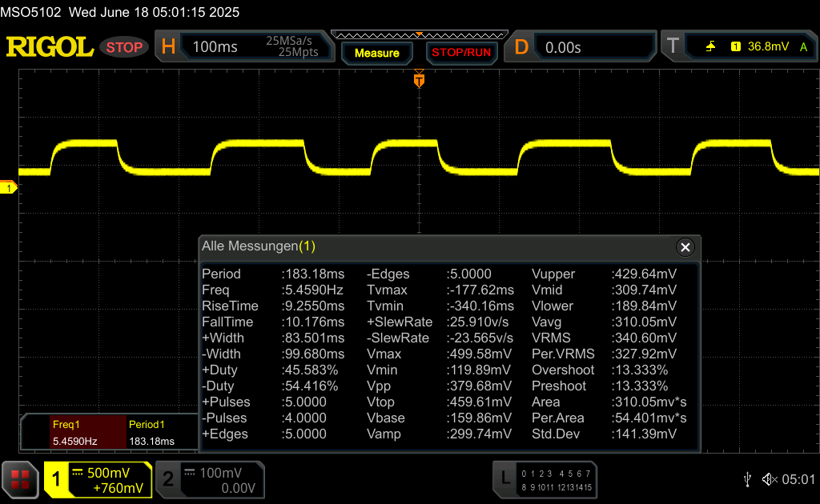Click the Alle Messungen(1) title
This screenshot has height=504, width=820.
pos(259,246)
